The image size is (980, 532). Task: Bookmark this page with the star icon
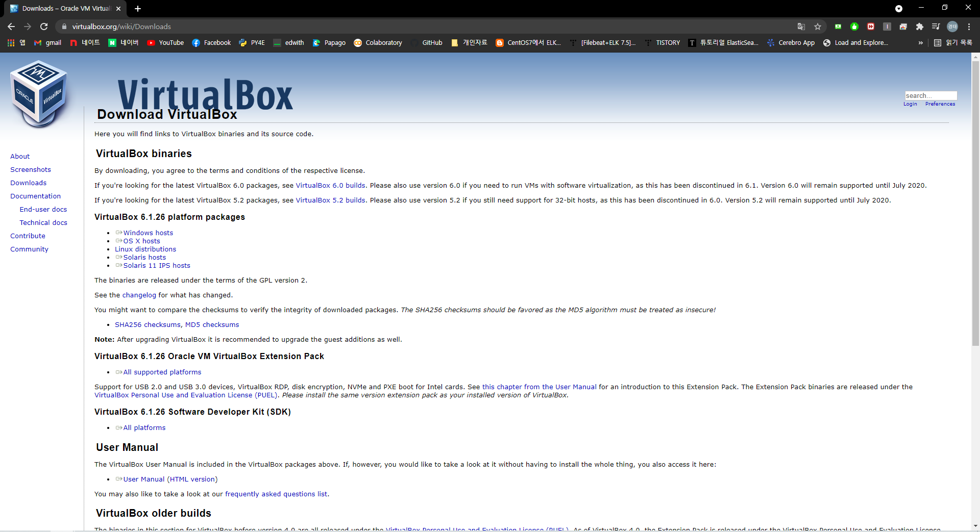click(818, 27)
